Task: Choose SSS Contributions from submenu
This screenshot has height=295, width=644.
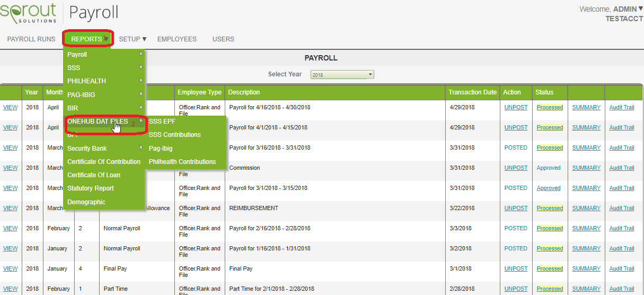Action: pyautogui.click(x=186, y=135)
